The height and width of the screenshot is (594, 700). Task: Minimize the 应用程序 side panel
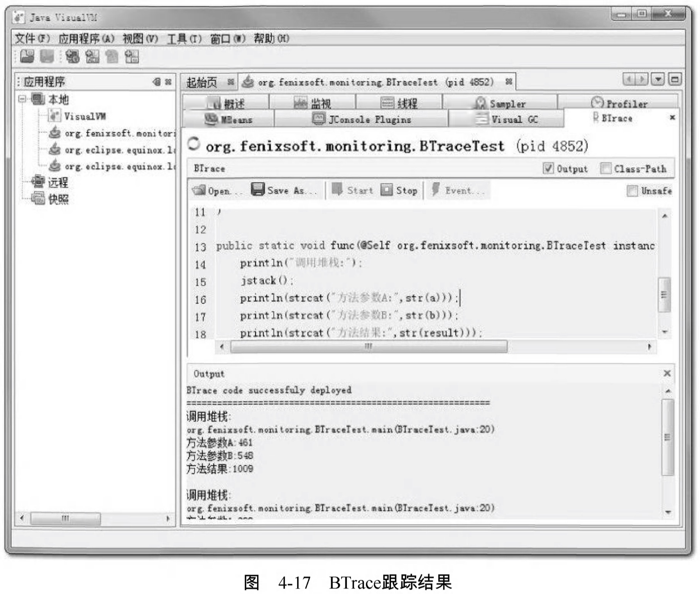[156, 82]
